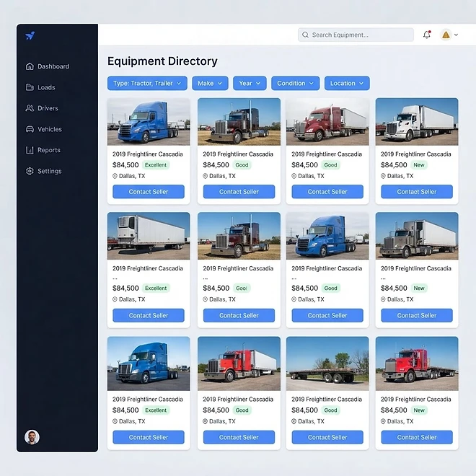Image resolution: width=476 pixels, height=476 pixels.
Task: Open the red truck with flatbed trailer photo
Action: click(x=417, y=363)
